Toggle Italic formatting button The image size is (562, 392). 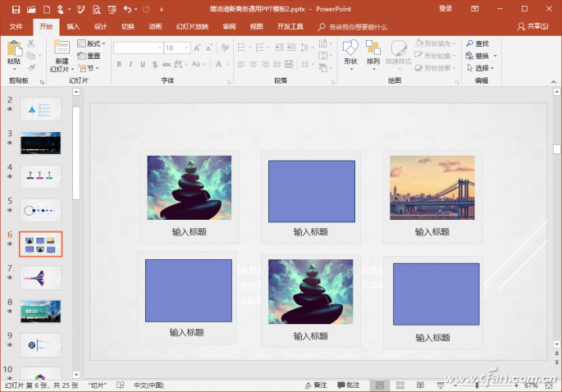[130, 64]
